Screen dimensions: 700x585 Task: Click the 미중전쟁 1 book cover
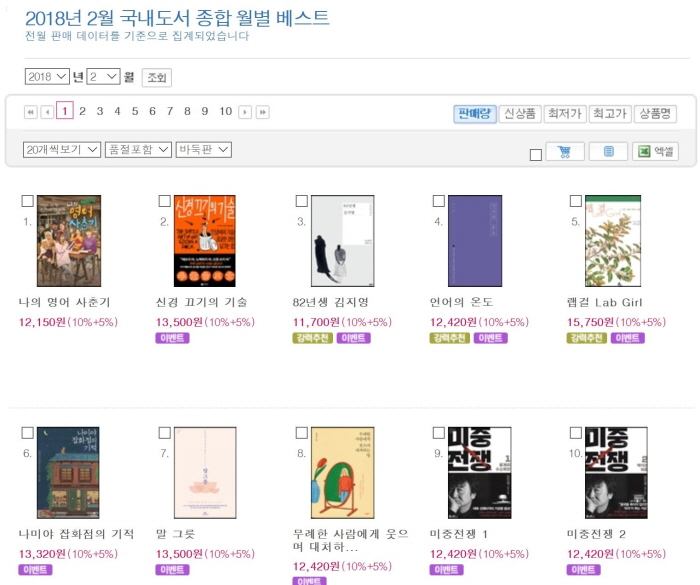(479, 472)
